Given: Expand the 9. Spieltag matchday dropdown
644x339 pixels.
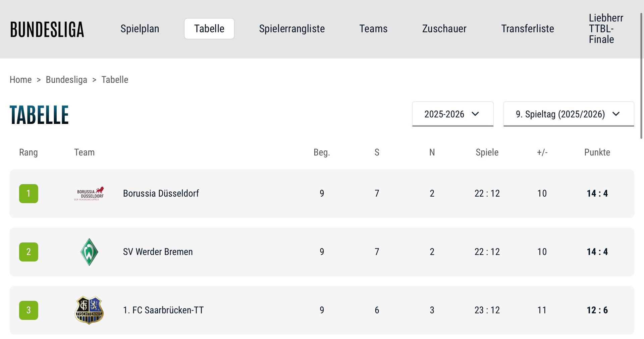Looking at the screenshot, I should coord(569,114).
